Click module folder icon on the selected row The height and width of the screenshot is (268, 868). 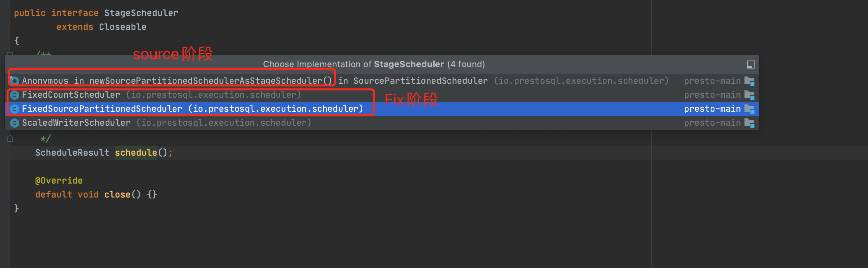coord(749,109)
